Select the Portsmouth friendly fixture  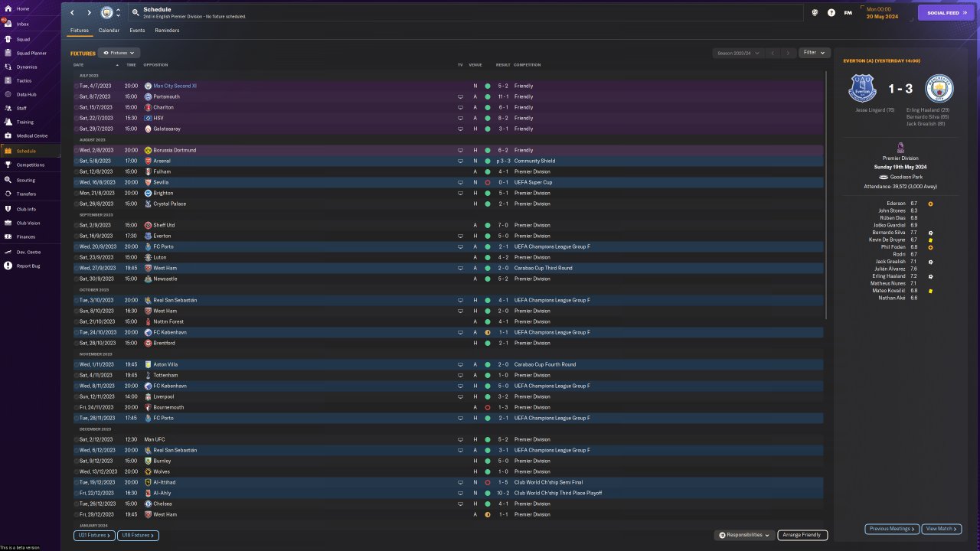tap(449, 96)
